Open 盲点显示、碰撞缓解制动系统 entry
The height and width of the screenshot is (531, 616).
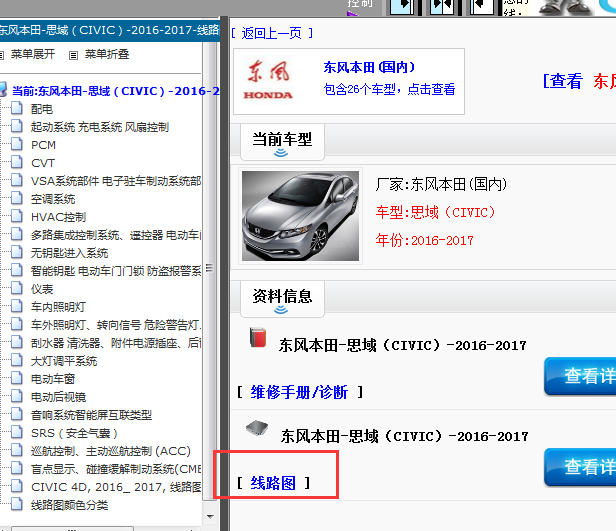coord(116,469)
